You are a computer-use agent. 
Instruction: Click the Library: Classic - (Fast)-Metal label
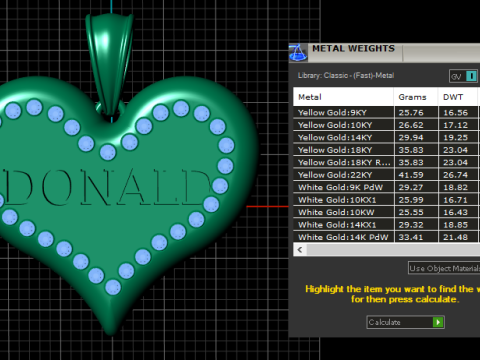[x=346, y=76]
